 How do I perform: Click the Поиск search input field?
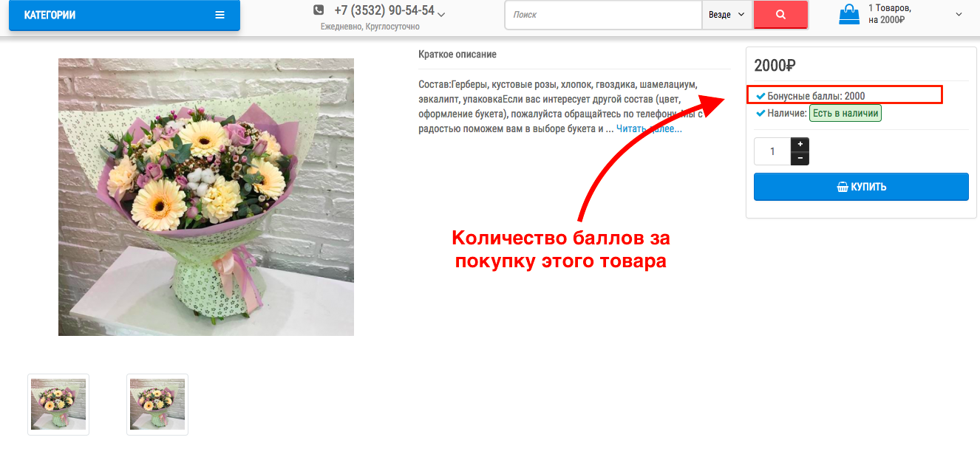point(603,15)
